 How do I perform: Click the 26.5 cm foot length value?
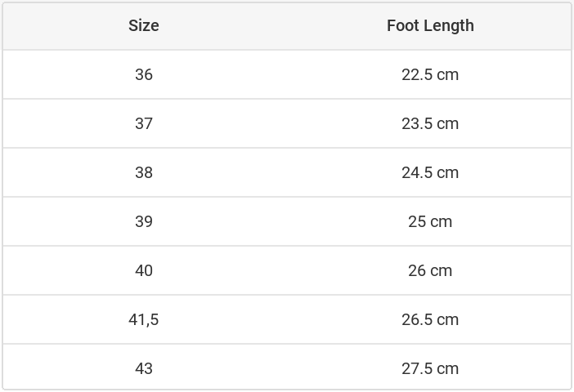click(x=430, y=319)
